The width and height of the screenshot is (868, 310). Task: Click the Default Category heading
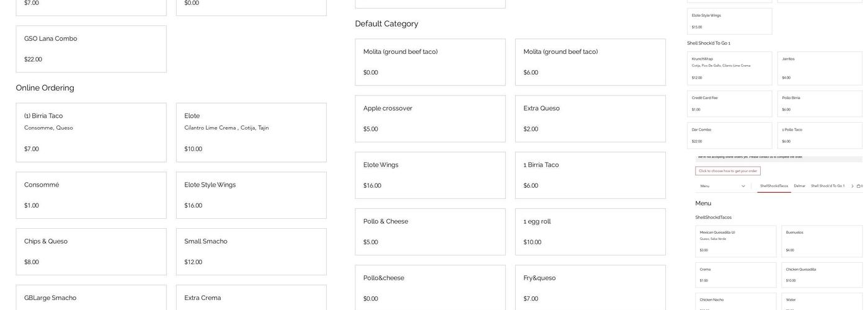pyautogui.click(x=387, y=24)
